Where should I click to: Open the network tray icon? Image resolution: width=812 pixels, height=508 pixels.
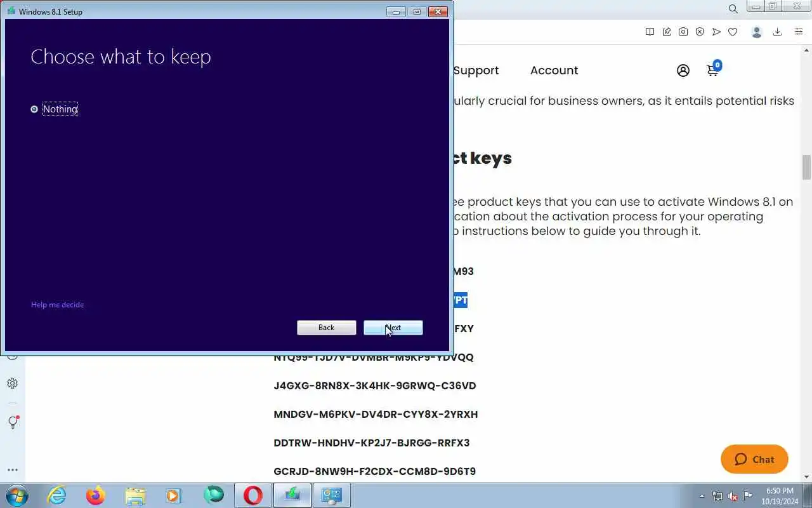pyautogui.click(x=717, y=496)
